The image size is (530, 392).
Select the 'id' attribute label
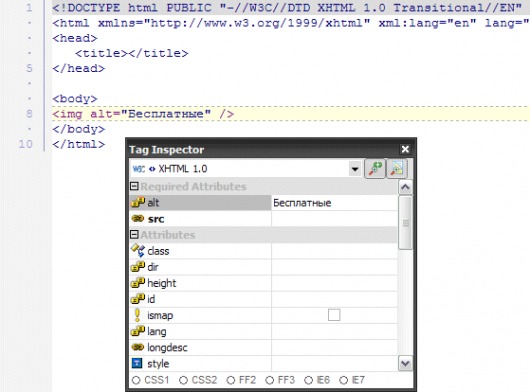pyautogui.click(x=151, y=299)
